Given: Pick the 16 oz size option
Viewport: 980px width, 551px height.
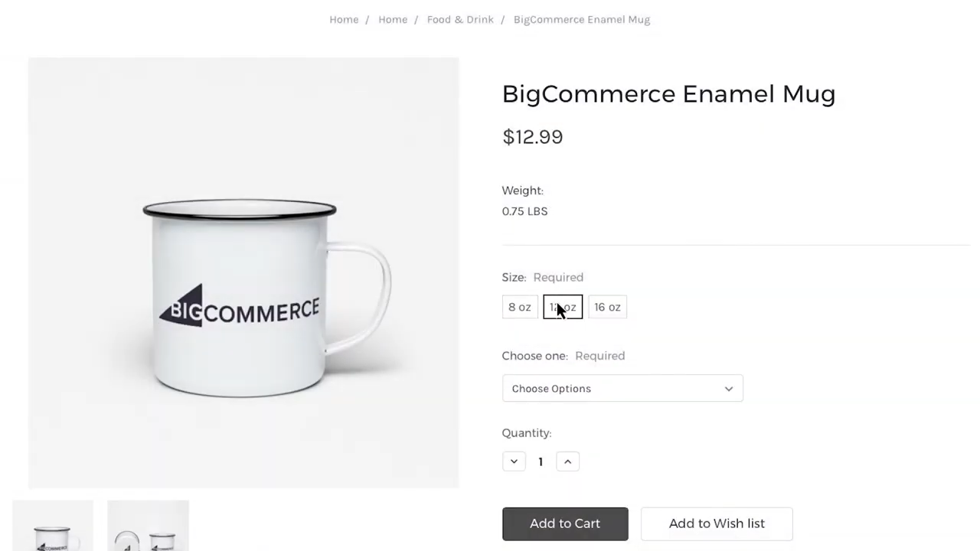Looking at the screenshot, I should (607, 307).
